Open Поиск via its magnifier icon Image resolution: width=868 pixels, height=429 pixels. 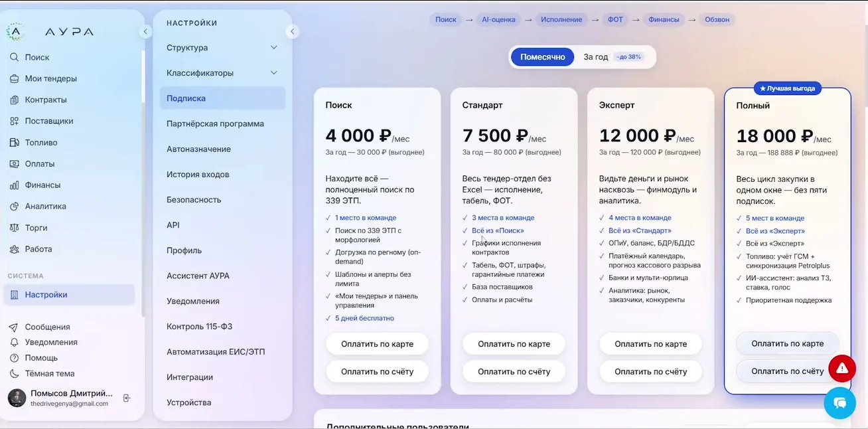14,57
